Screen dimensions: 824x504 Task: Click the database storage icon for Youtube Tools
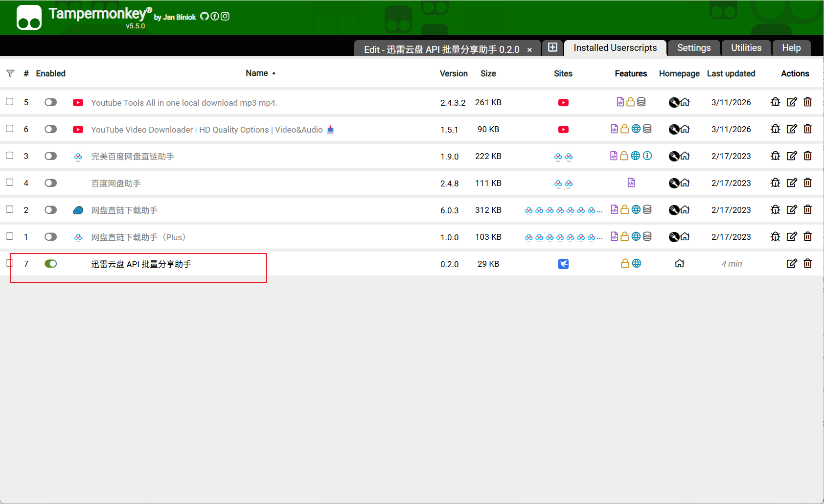point(641,102)
